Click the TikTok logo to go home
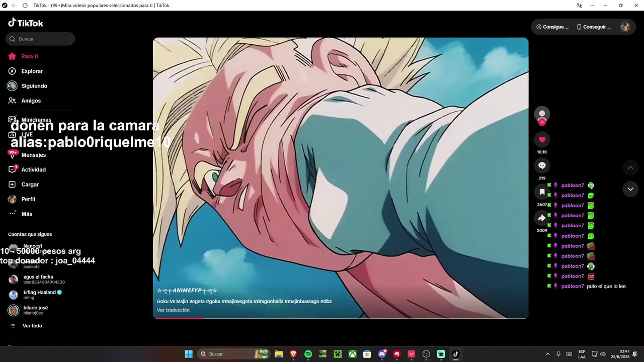Image resolution: width=644 pixels, height=362 pixels. [26, 23]
